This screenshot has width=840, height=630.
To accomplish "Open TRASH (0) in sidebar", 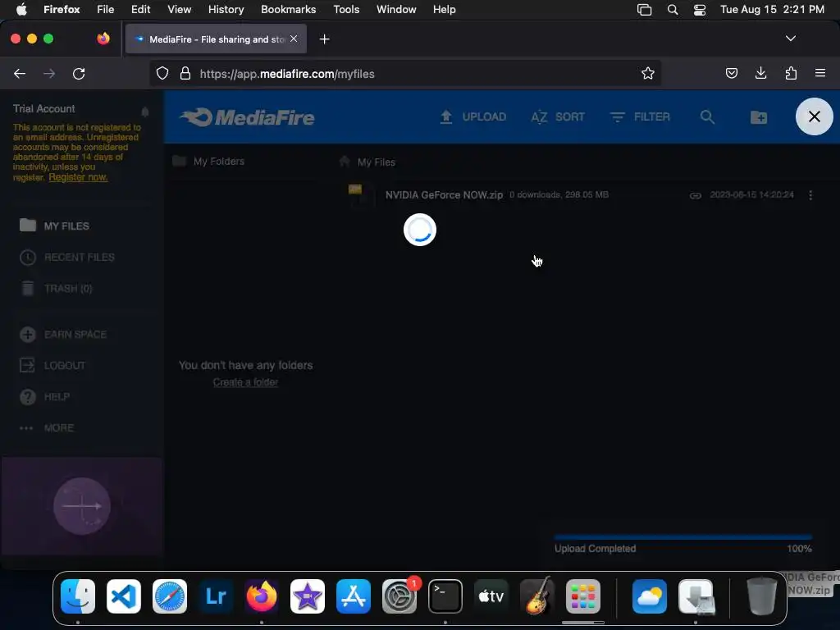I will (56, 288).
